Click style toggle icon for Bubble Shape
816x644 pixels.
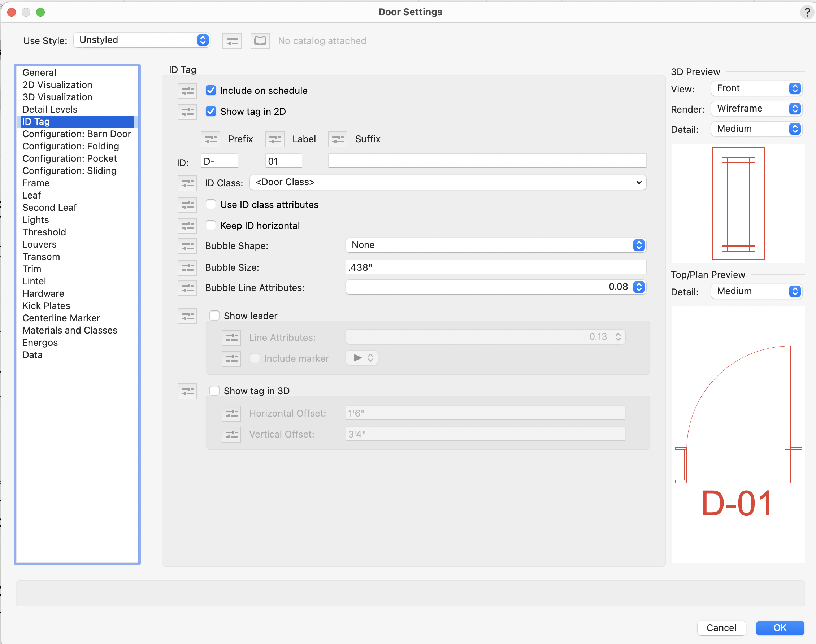(187, 246)
